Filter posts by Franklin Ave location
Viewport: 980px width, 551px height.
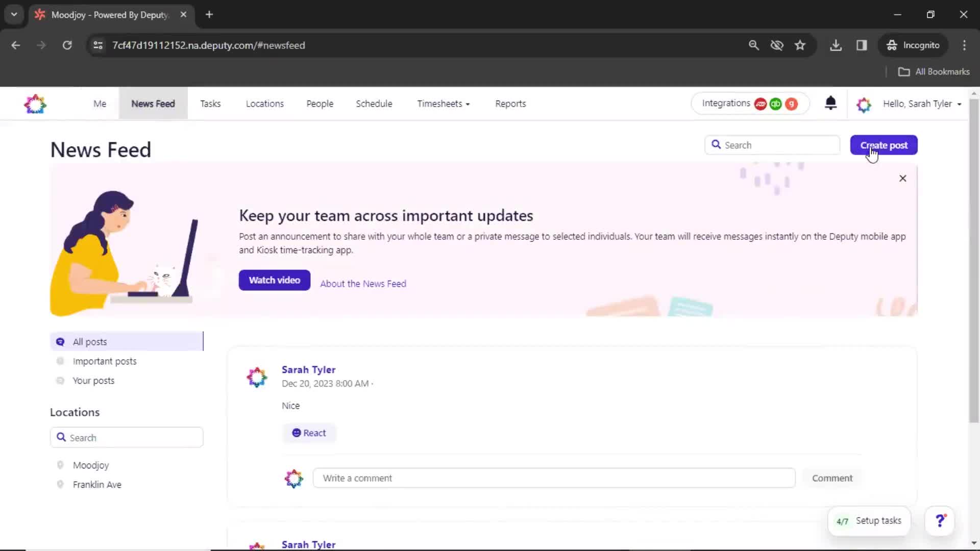[97, 485]
